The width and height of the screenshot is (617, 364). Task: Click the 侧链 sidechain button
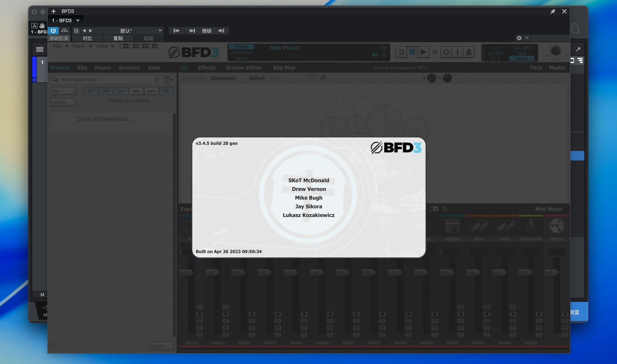(x=207, y=31)
